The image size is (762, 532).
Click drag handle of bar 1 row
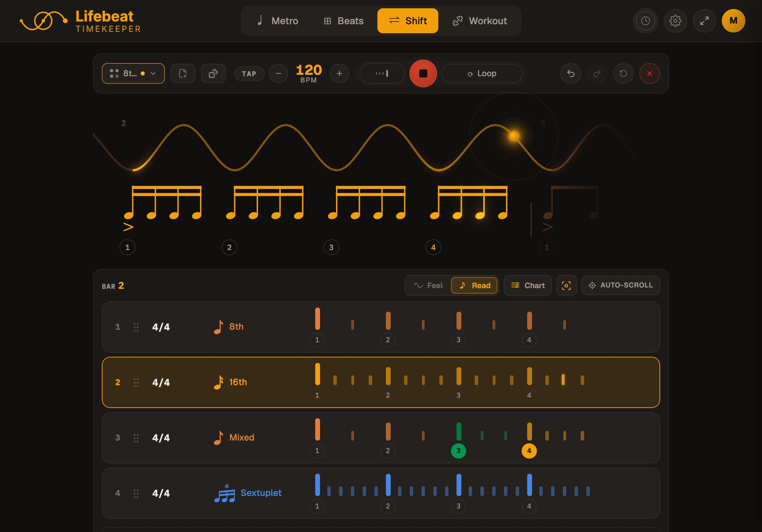[136, 327]
